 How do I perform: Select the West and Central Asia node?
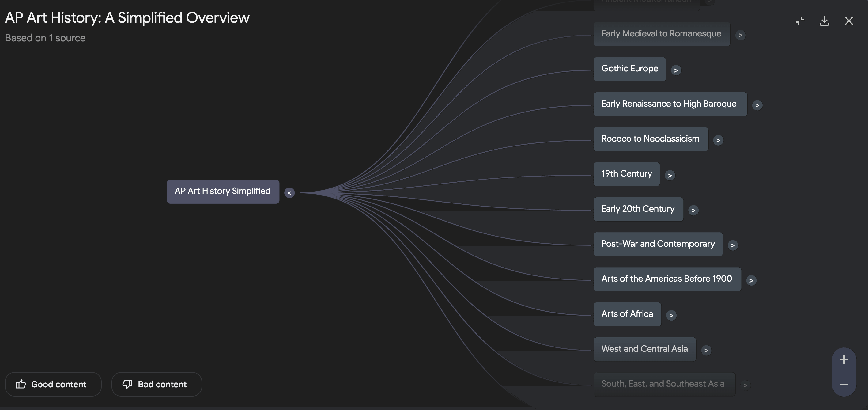[644, 349]
